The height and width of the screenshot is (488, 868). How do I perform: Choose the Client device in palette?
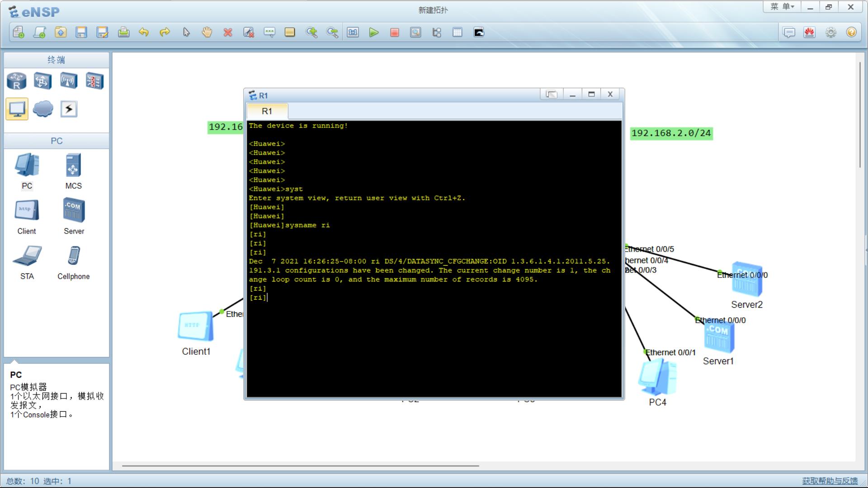[x=27, y=216]
